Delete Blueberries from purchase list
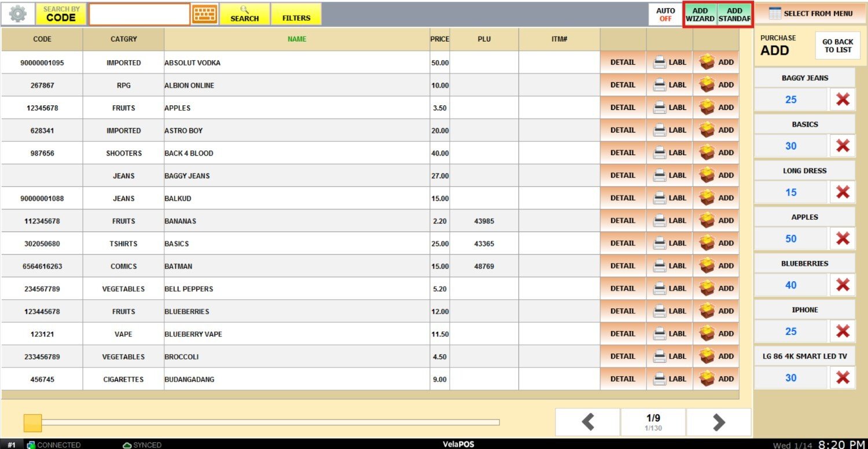868x449 pixels. (x=843, y=285)
